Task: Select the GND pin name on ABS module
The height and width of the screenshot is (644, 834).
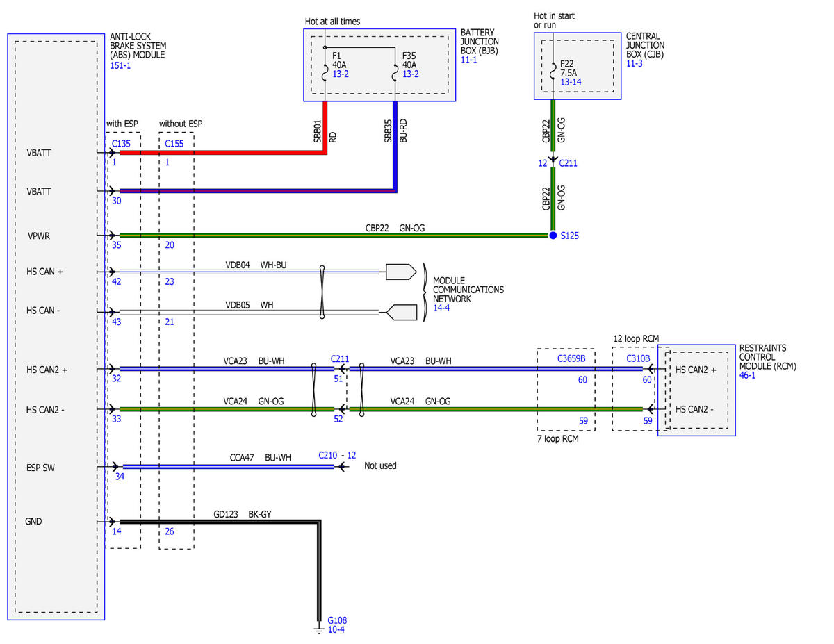Action: [34, 520]
